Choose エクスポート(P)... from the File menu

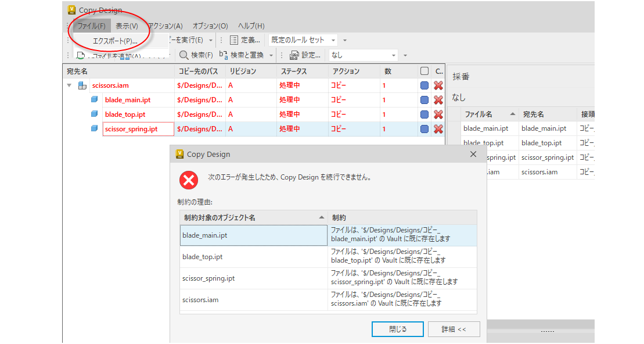coord(115,41)
